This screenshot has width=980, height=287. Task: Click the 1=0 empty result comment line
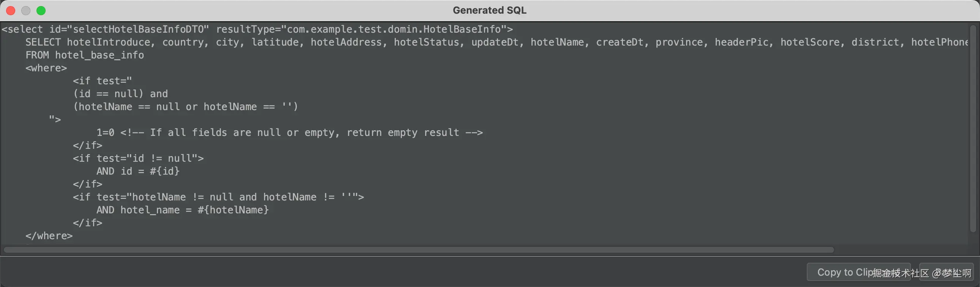tap(289, 132)
